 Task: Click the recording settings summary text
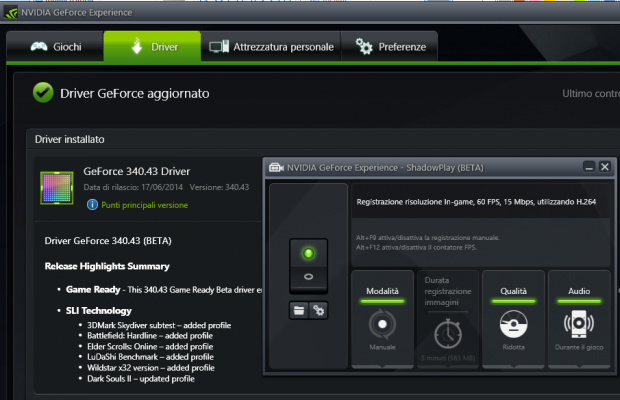click(476, 202)
